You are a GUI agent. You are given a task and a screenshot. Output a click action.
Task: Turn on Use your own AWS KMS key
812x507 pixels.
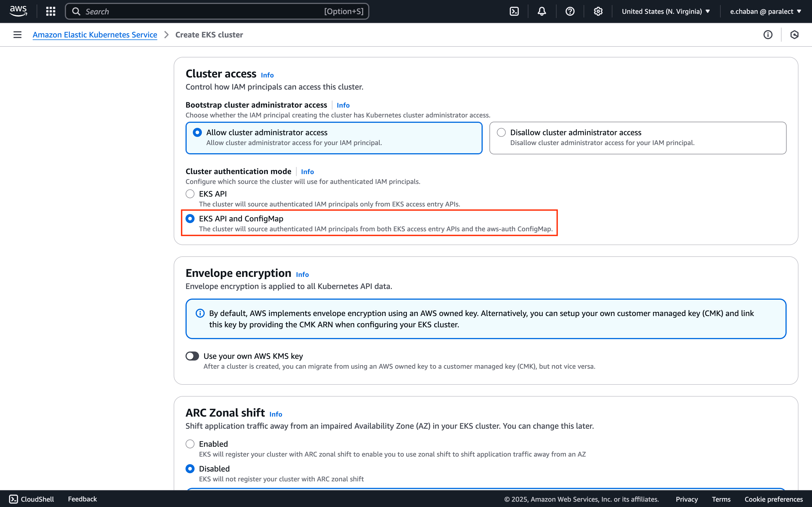point(192,356)
